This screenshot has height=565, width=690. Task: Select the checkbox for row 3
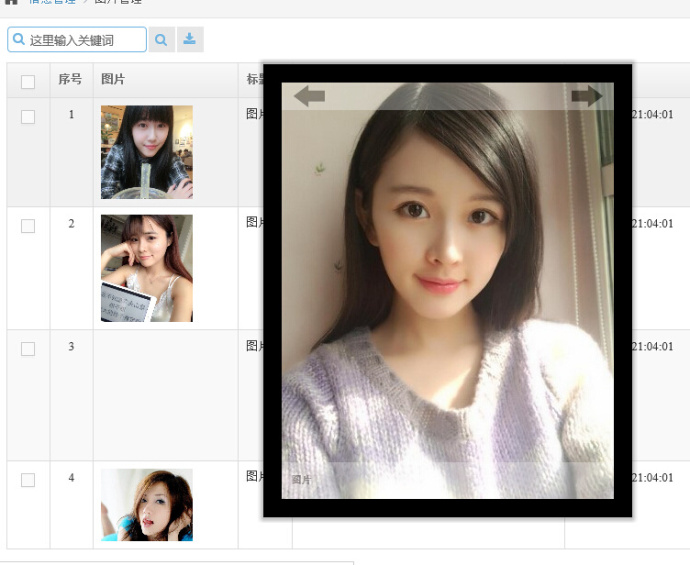point(28,349)
